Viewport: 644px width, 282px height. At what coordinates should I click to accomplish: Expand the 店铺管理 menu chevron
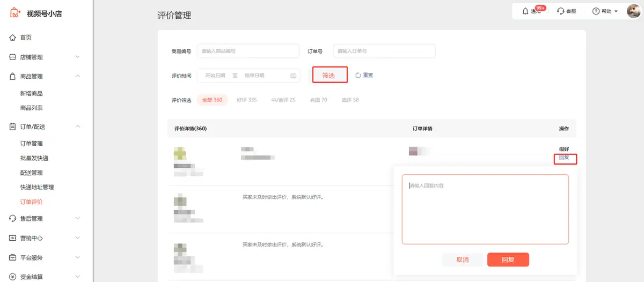pos(78,57)
